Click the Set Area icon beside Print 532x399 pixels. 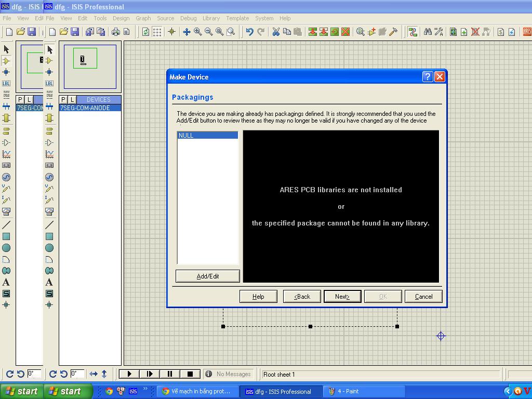[127, 32]
